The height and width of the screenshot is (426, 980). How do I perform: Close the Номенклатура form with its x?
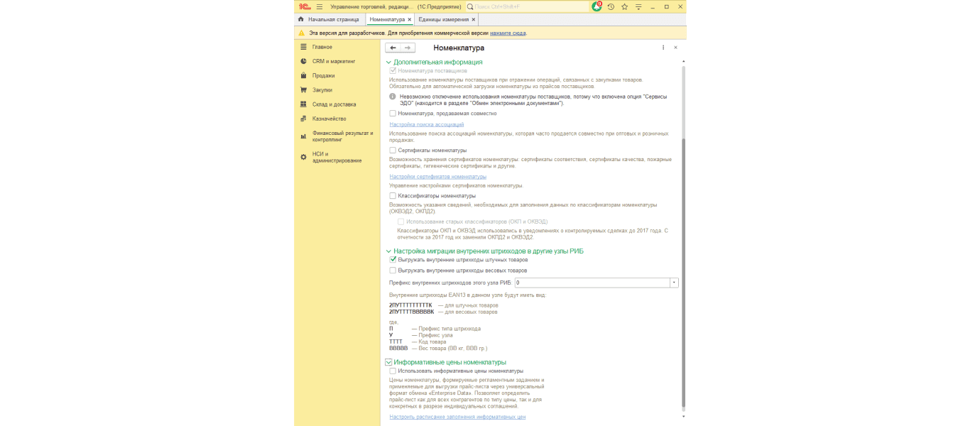(675, 48)
